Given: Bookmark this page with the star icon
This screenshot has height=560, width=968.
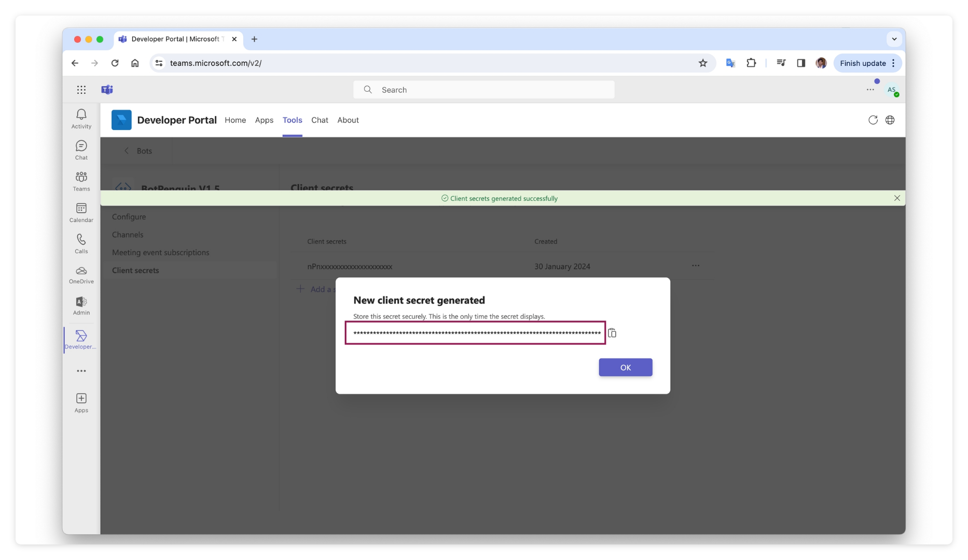Looking at the screenshot, I should 703,63.
